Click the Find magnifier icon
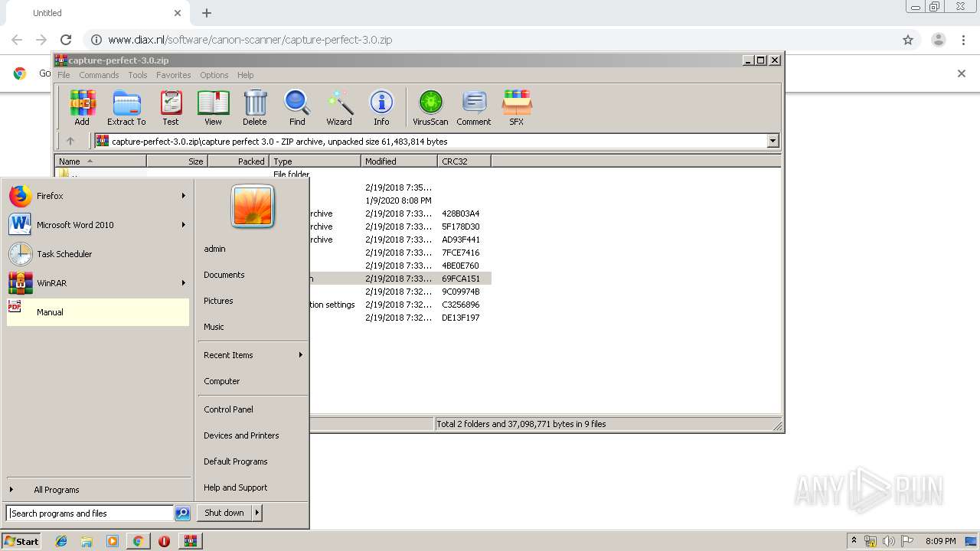980x551 pixels. click(x=297, y=107)
